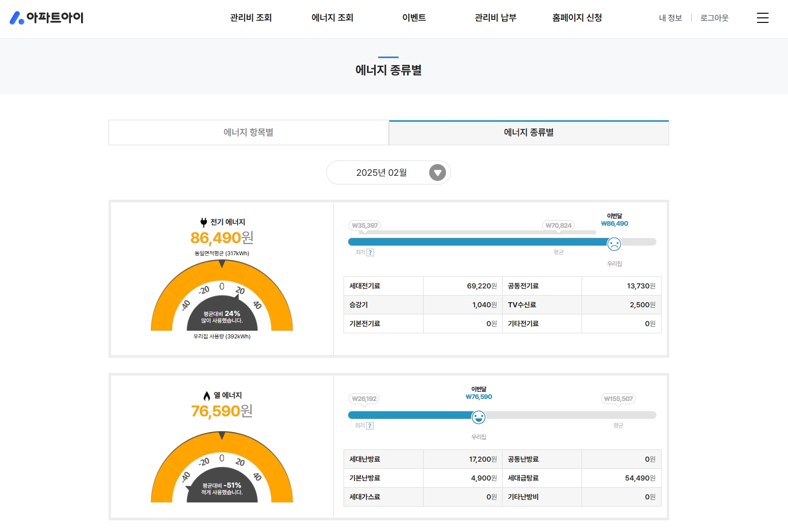Click the question mark help icon beside the heat 최저 label
The height and width of the screenshot is (532, 788).
pos(370,425)
